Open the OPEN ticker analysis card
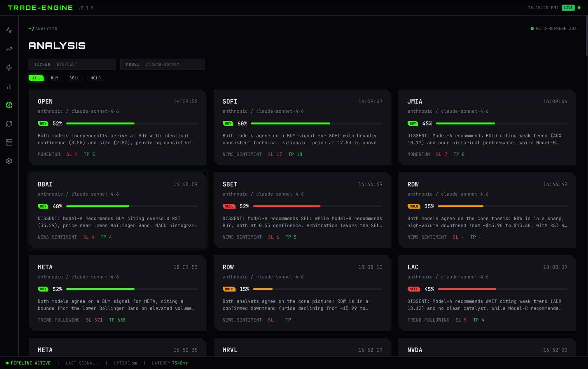588x369 pixels. (118, 127)
